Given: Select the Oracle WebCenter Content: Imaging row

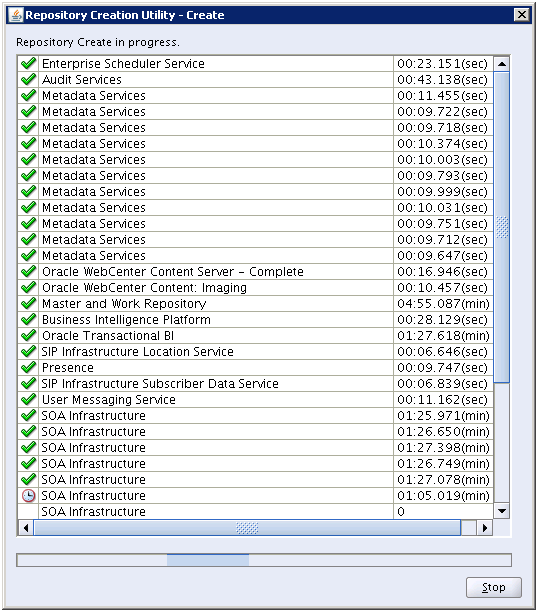Looking at the screenshot, I should (255, 287).
